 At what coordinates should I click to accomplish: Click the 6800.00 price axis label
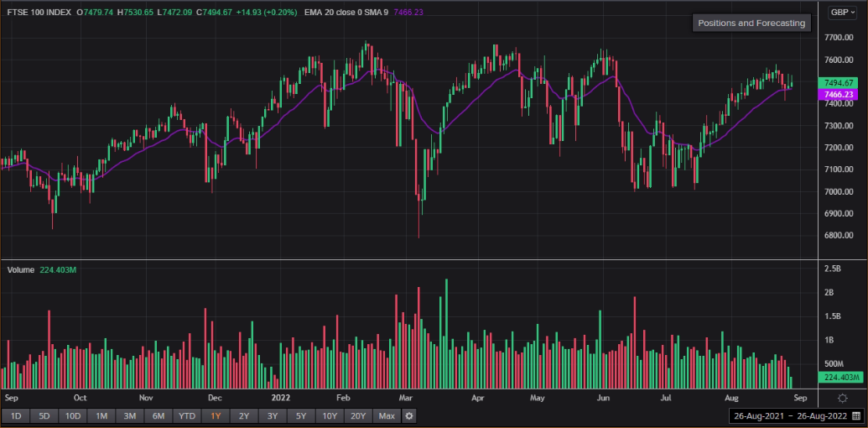(839, 235)
